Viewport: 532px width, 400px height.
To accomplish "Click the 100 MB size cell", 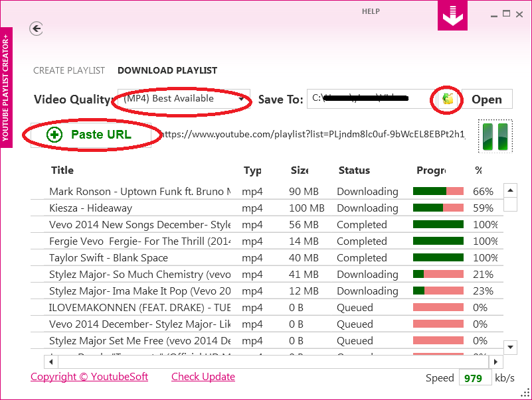I will click(307, 208).
